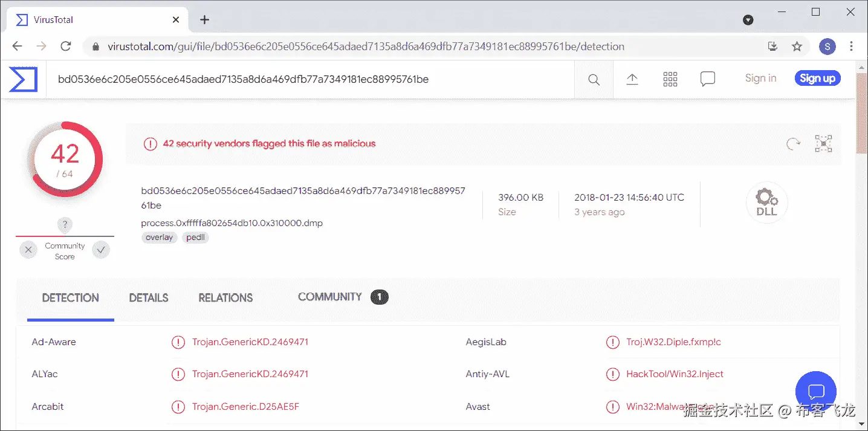The image size is (868, 431).
Task: Toggle the bookmark star in address bar
Action: coord(796,46)
